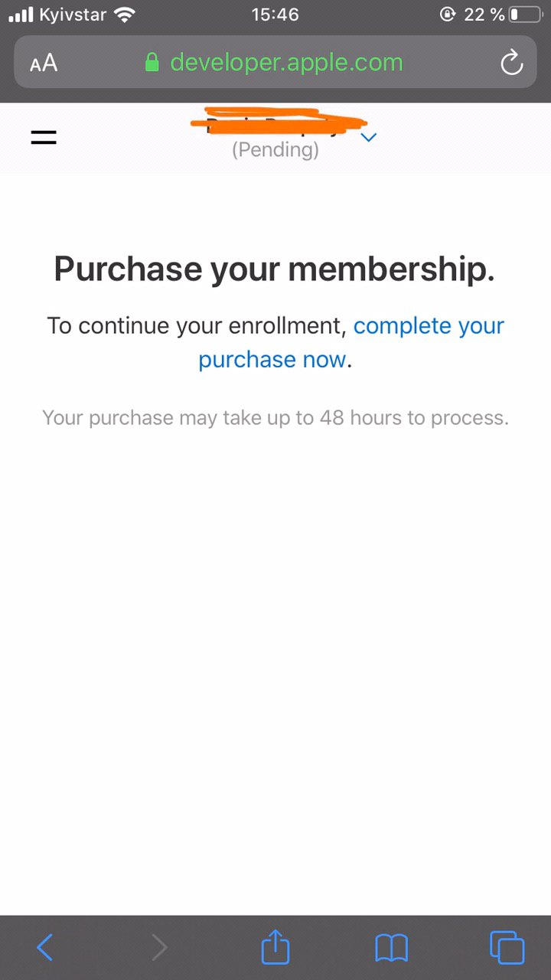The width and height of the screenshot is (551, 980).
Task: Click the "Purchase your membership." heading
Action: point(275,269)
